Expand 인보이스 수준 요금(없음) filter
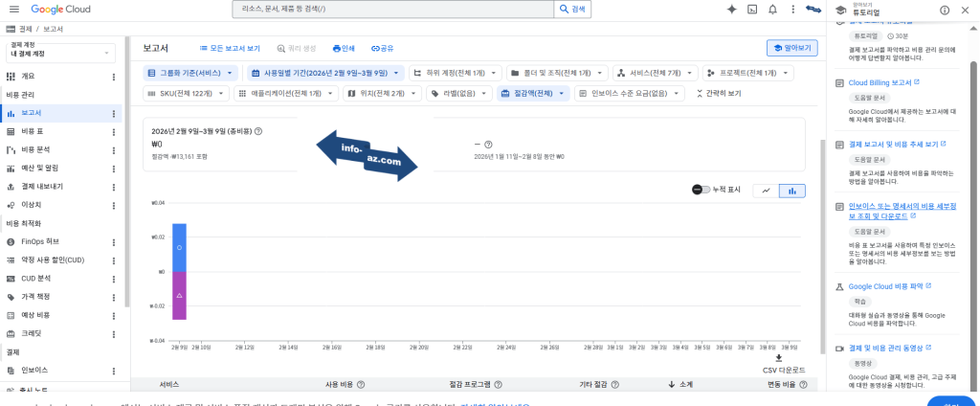Viewport: 980px width, 406px height. point(630,94)
